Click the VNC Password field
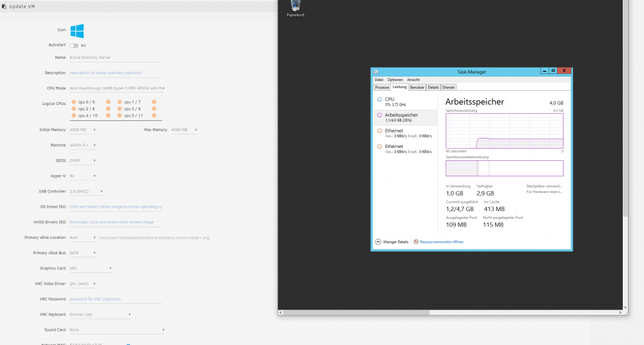The height and width of the screenshot is (345, 644). pyautogui.click(x=116, y=299)
